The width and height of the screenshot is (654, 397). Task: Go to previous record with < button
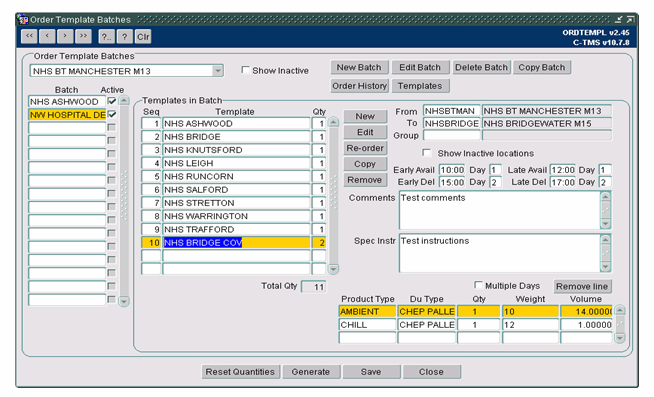click(47, 36)
